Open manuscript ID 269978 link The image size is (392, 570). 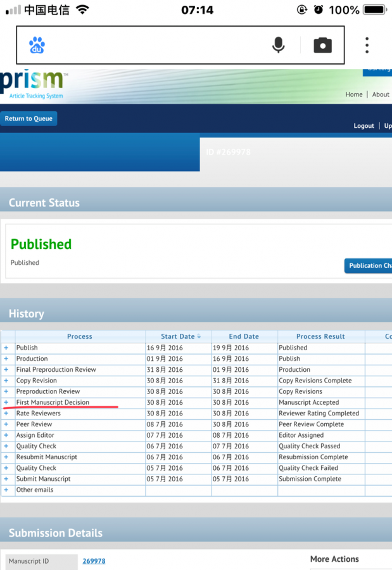coord(94,561)
